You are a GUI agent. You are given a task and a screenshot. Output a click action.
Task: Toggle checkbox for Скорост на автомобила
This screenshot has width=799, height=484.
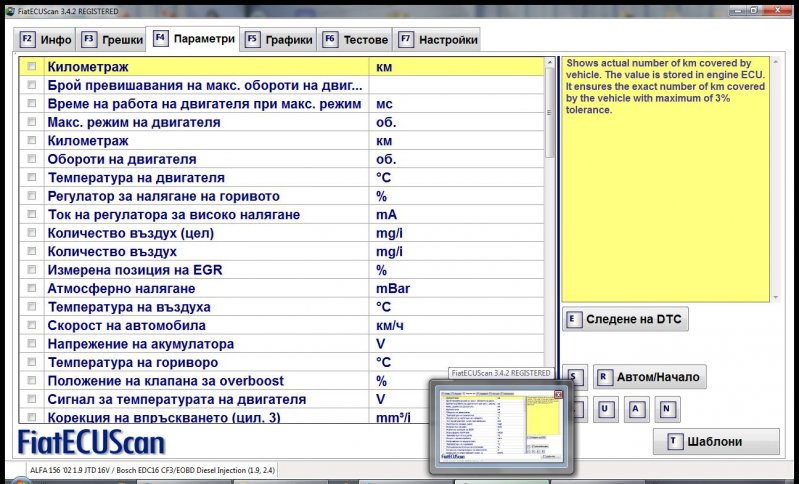click(32, 325)
